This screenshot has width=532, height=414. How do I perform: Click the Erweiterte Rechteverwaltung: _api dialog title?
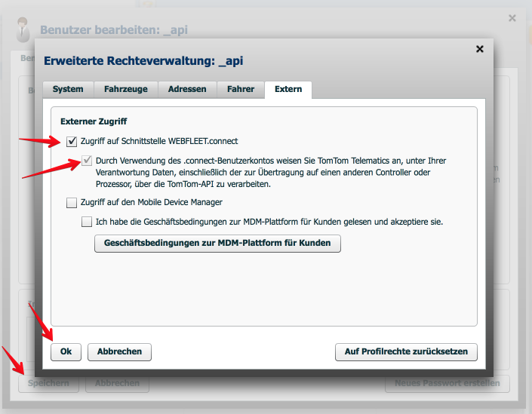point(143,60)
